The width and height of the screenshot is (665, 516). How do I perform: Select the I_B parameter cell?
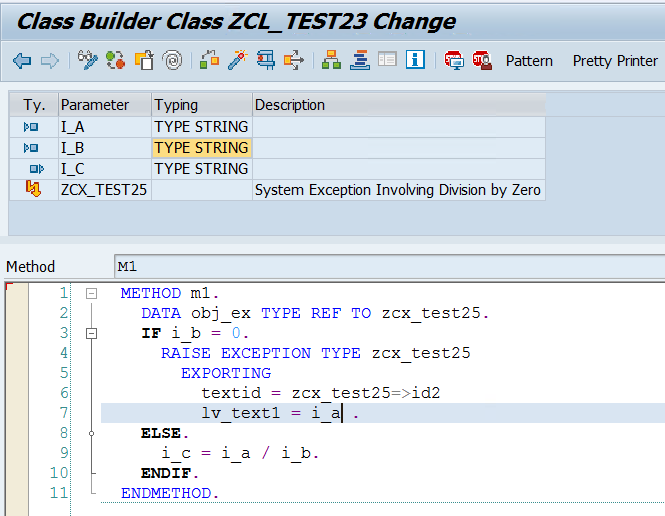click(x=105, y=148)
